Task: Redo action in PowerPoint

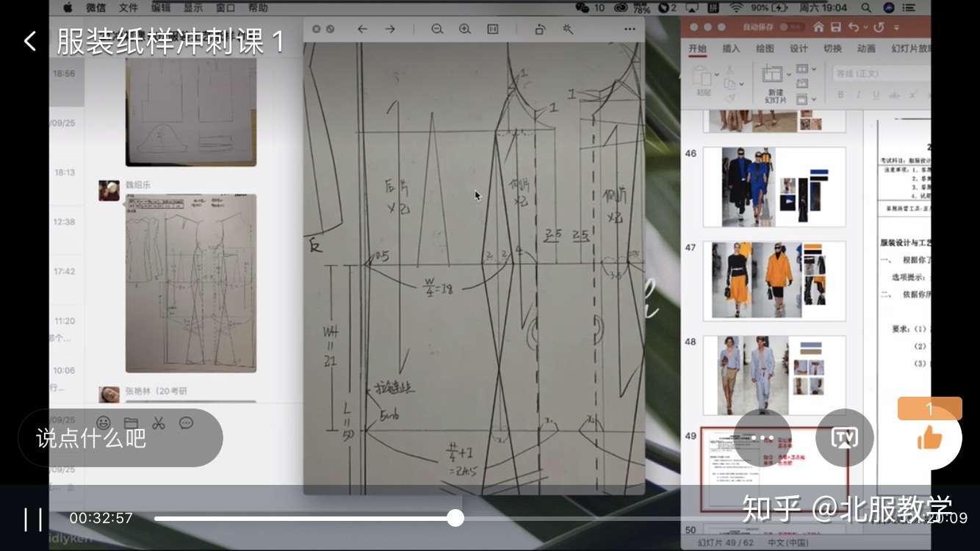Action: coord(879,26)
